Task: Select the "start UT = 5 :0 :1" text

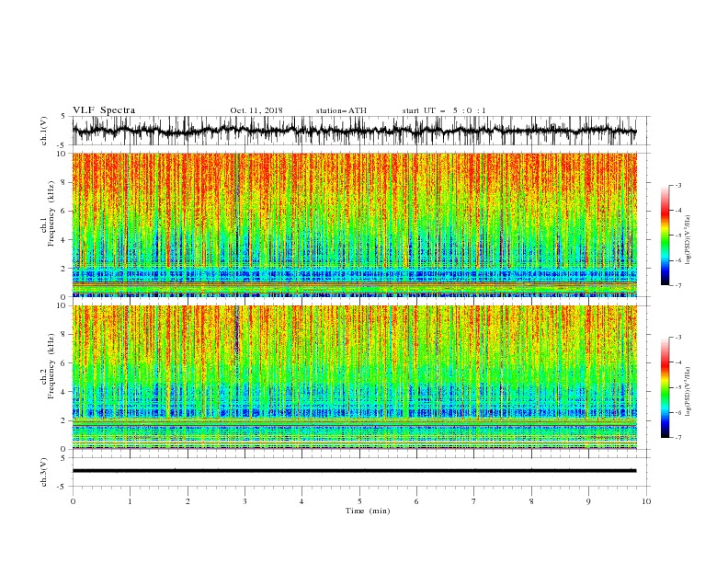Action: coord(444,110)
